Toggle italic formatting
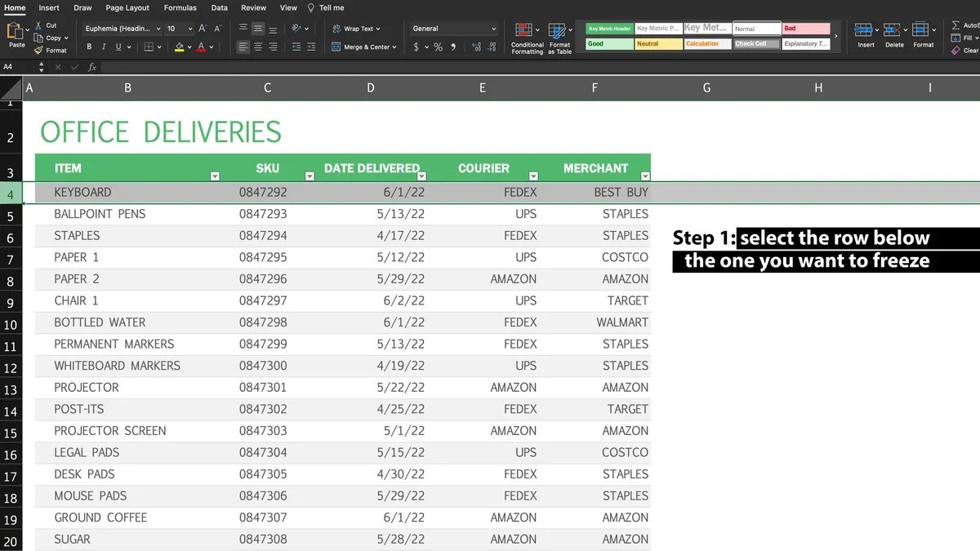 click(104, 47)
